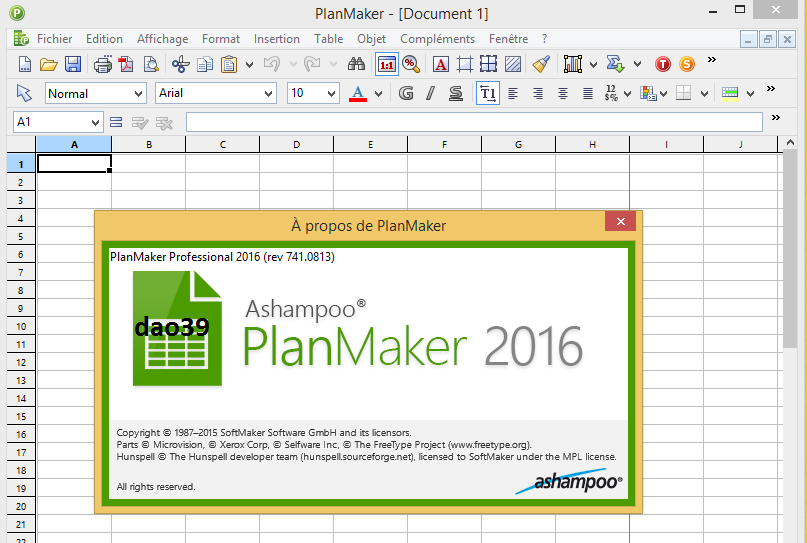The height and width of the screenshot is (543, 807).
Task: Click the red font color button
Action: click(x=359, y=93)
